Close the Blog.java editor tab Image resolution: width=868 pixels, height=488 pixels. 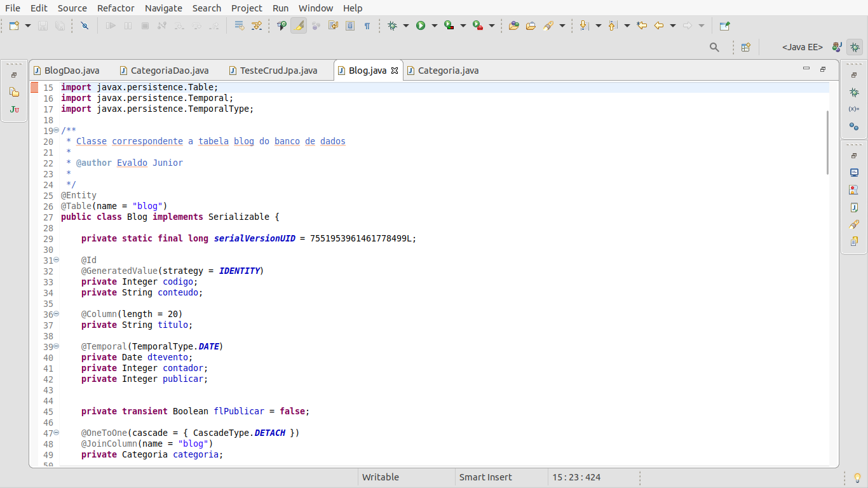pyautogui.click(x=395, y=71)
